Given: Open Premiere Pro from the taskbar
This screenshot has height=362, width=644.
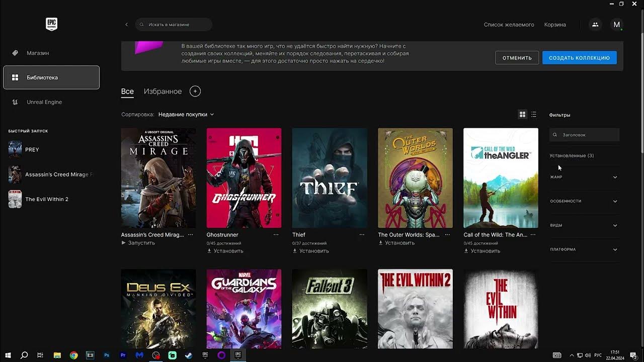Looking at the screenshot, I should 123,355.
